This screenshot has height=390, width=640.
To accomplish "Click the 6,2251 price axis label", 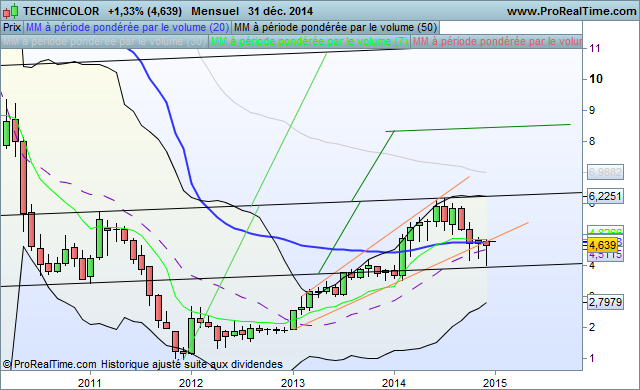I will 605,196.
